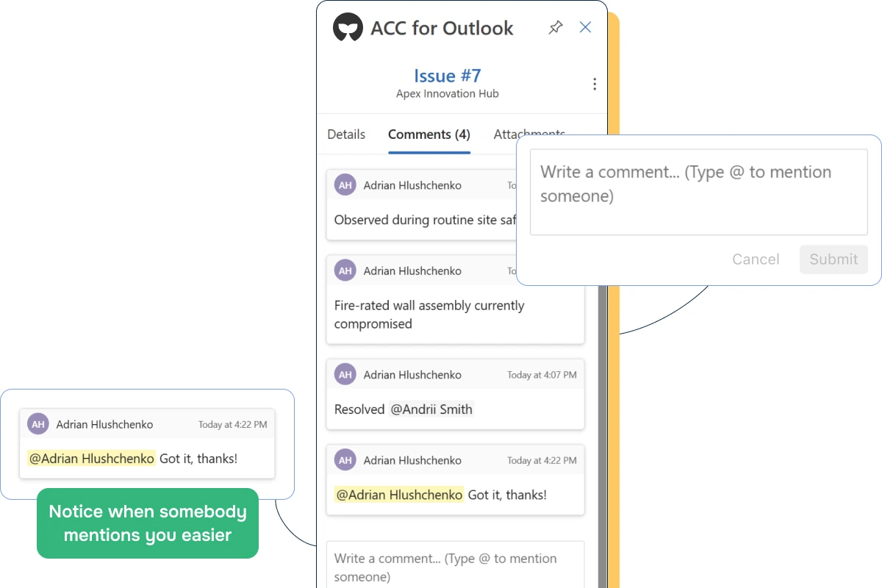Click Cancel in the comment callout
Screen dimensions: 882x588
(756, 259)
